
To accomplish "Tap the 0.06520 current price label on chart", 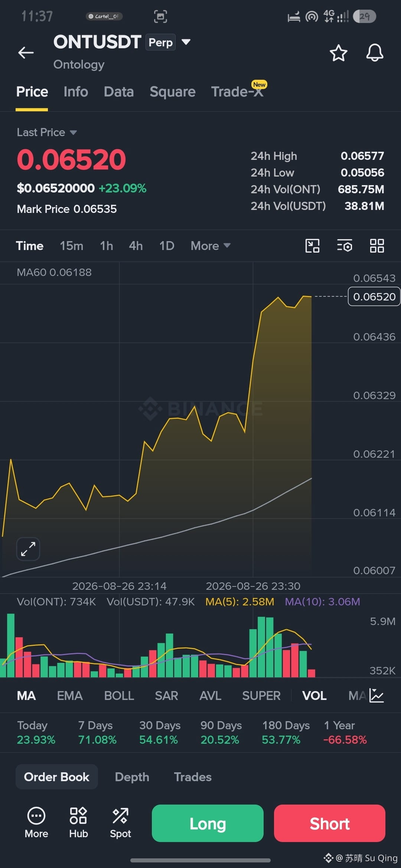I will pos(374,296).
